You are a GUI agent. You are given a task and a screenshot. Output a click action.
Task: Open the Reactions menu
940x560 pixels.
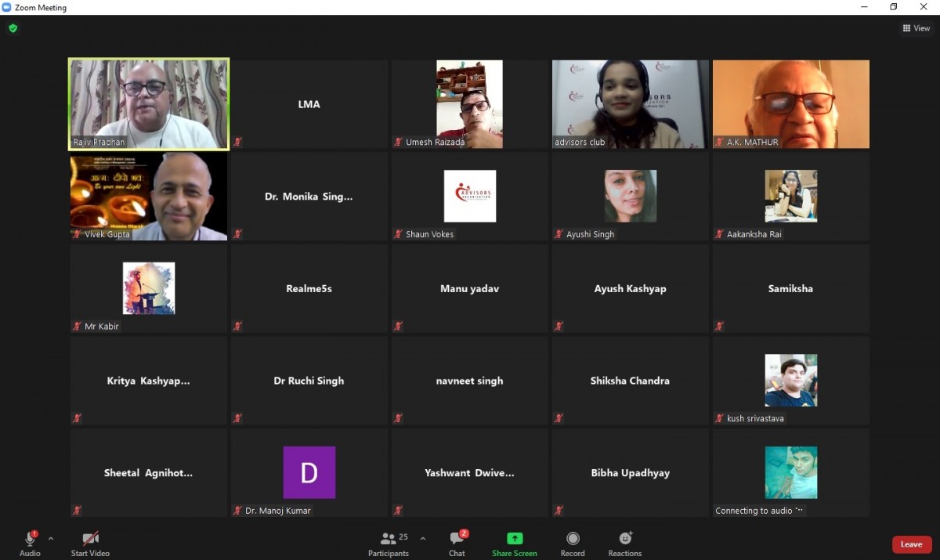pos(625,544)
